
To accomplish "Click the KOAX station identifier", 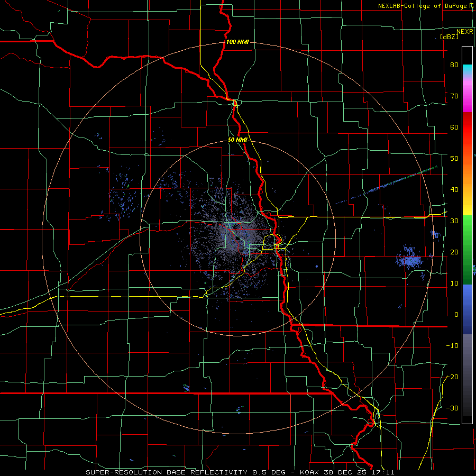I will point(309,472).
